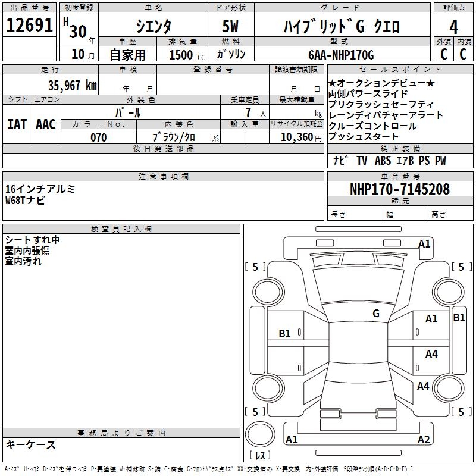Click the キーケース note in office notices
The width and height of the screenshot is (476, 476).
click(30, 445)
